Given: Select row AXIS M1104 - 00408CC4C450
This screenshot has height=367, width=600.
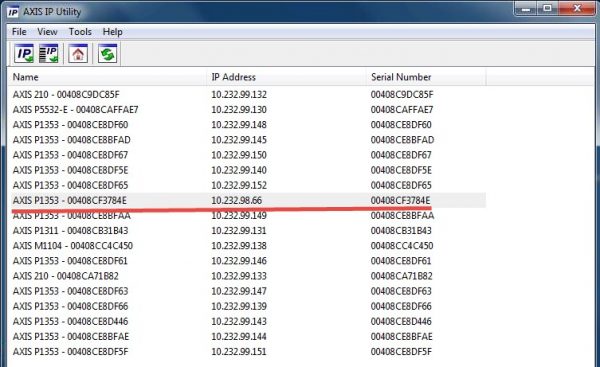Looking at the screenshot, I should click(x=247, y=246).
